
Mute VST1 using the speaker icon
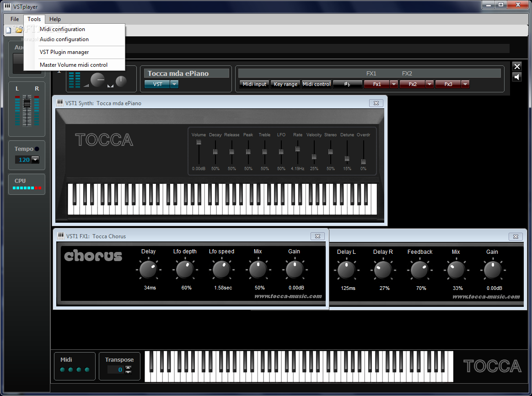pyautogui.click(x=517, y=77)
